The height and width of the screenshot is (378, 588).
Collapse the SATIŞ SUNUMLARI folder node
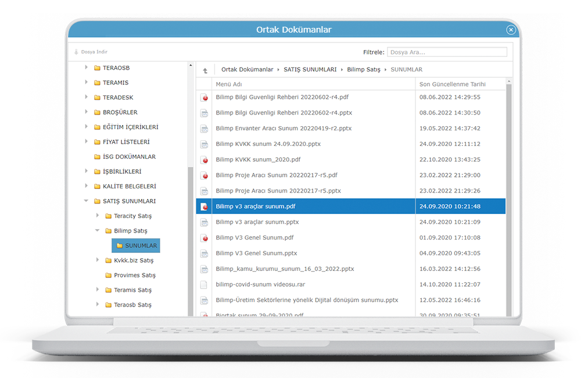(86, 201)
